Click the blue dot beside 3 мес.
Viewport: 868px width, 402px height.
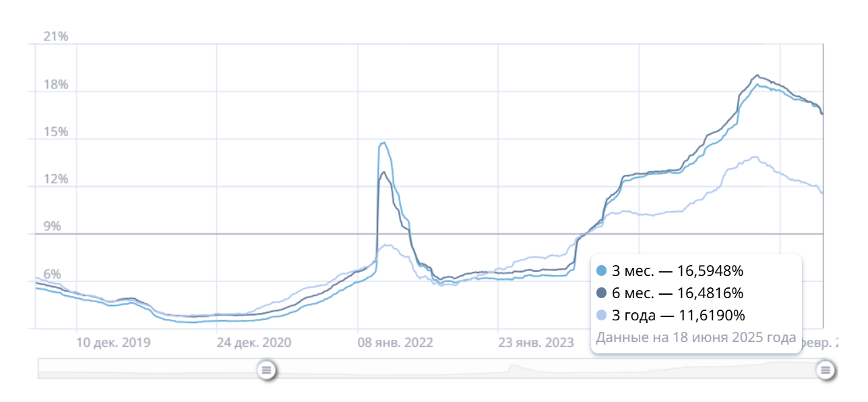pos(602,272)
